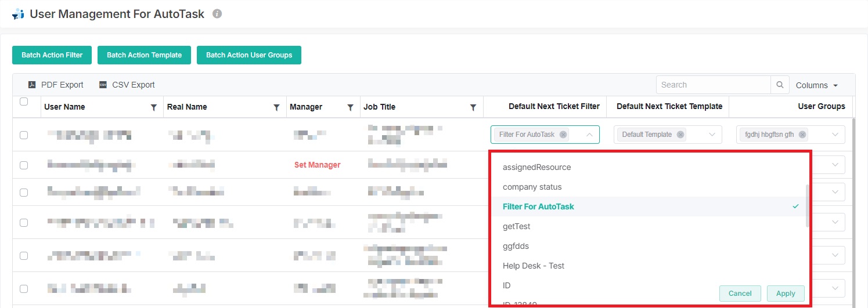Click Cancel in filter dropdown

pos(740,293)
